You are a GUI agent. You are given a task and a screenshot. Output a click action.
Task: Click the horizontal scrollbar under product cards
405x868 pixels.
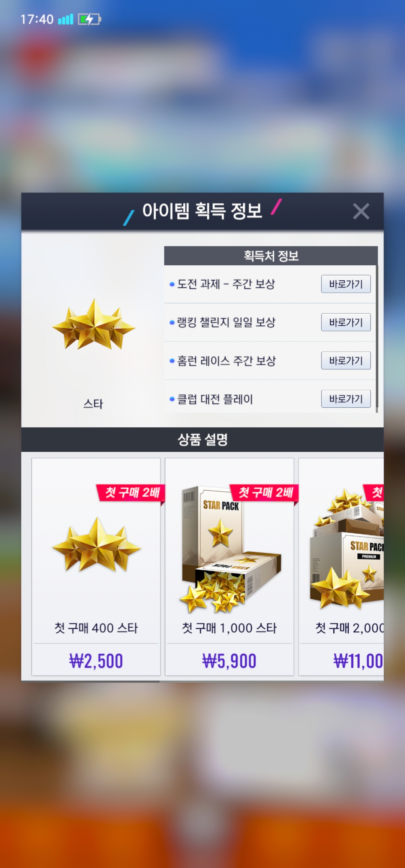pyautogui.click(x=90, y=681)
